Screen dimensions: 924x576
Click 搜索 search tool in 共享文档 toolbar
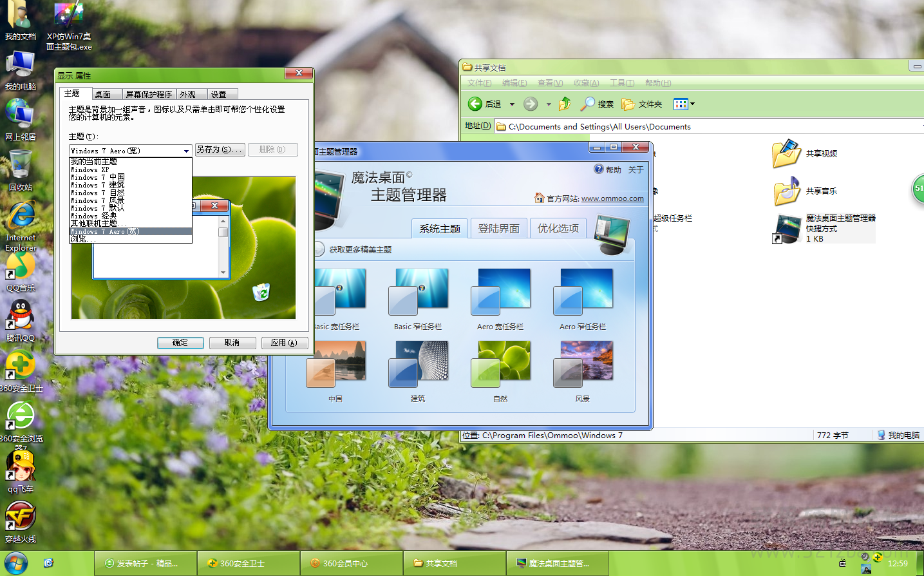click(597, 104)
